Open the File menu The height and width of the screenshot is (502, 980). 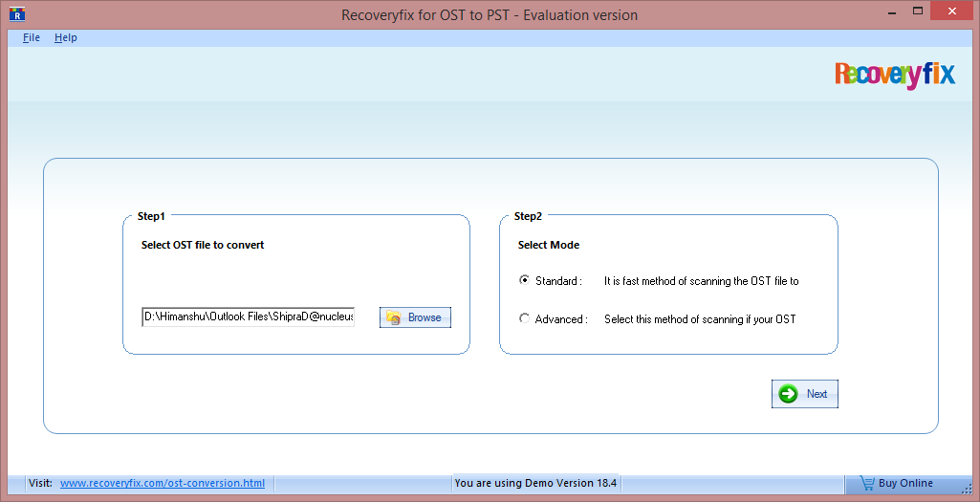pos(32,37)
